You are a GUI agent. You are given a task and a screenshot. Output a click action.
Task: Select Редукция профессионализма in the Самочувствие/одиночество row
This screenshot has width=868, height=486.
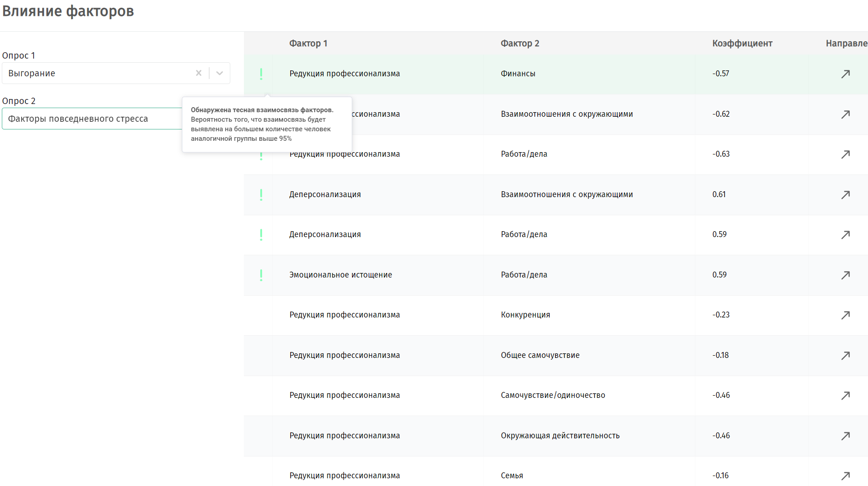tap(345, 395)
